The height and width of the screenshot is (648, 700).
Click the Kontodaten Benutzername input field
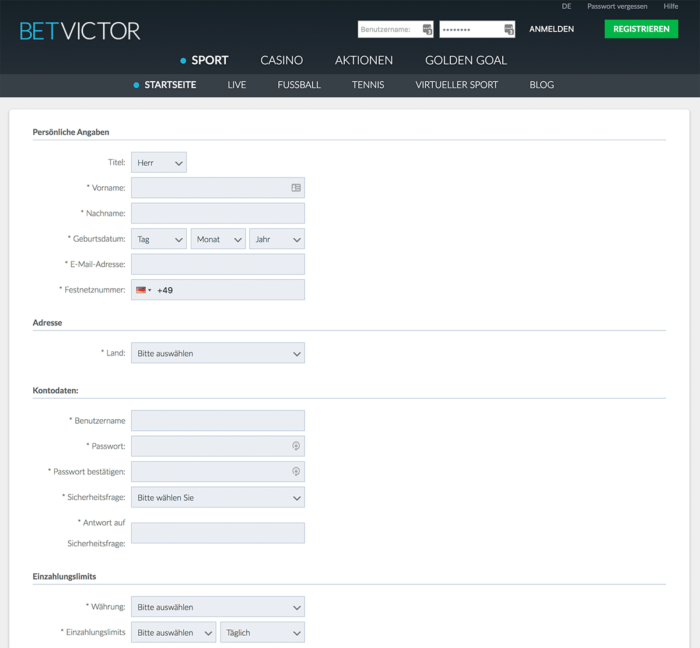point(218,420)
